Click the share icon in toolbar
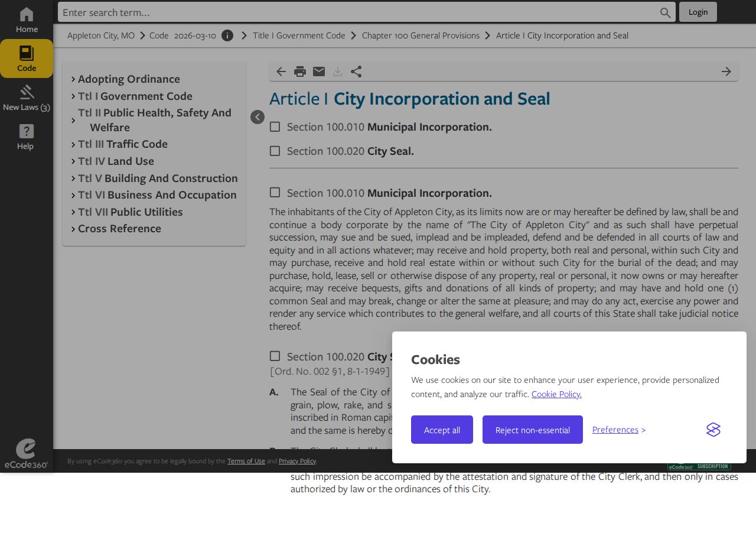Screen dimensions: 756x533 [356, 71]
